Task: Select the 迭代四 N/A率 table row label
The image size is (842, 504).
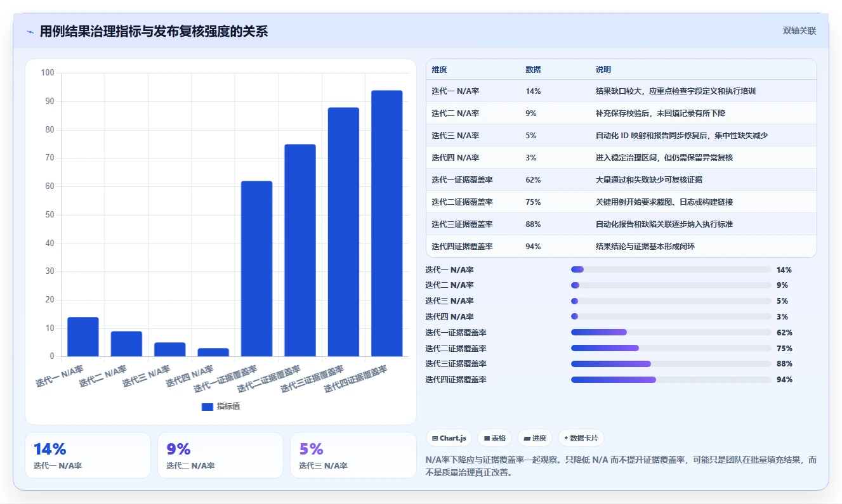Action: pos(455,158)
